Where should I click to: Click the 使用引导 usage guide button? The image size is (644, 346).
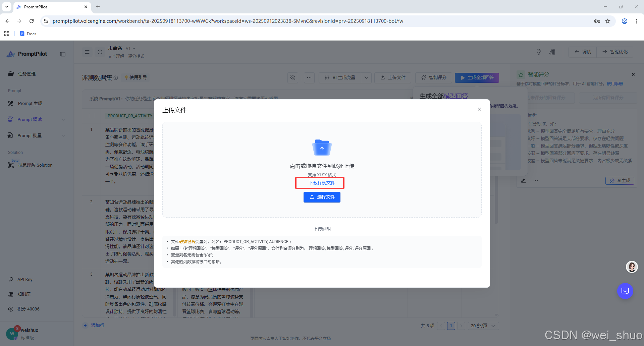(x=136, y=77)
